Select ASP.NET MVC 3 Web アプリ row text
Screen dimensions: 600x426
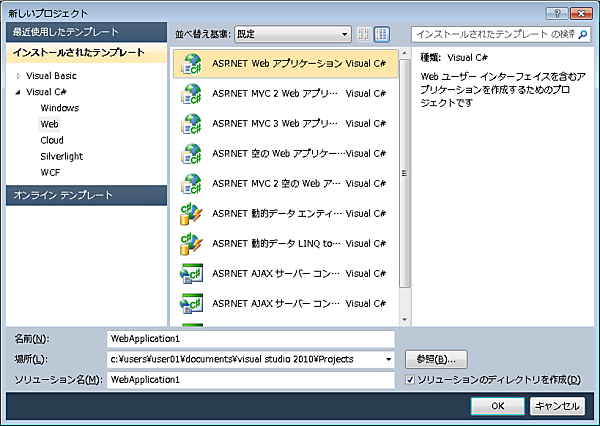pyautogui.click(x=275, y=124)
